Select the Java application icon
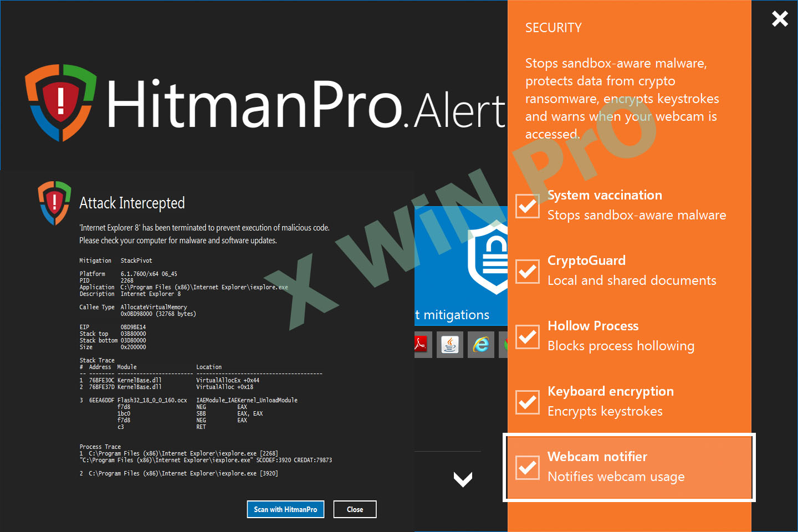 [x=449, y=344]
